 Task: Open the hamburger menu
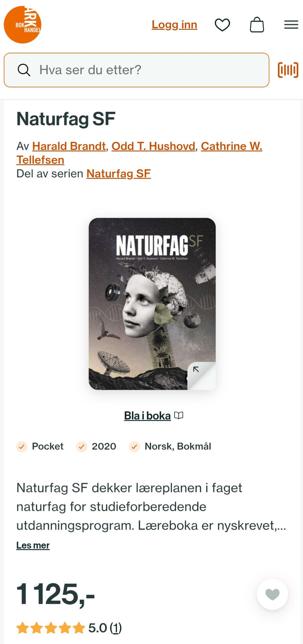click(291, 25)
